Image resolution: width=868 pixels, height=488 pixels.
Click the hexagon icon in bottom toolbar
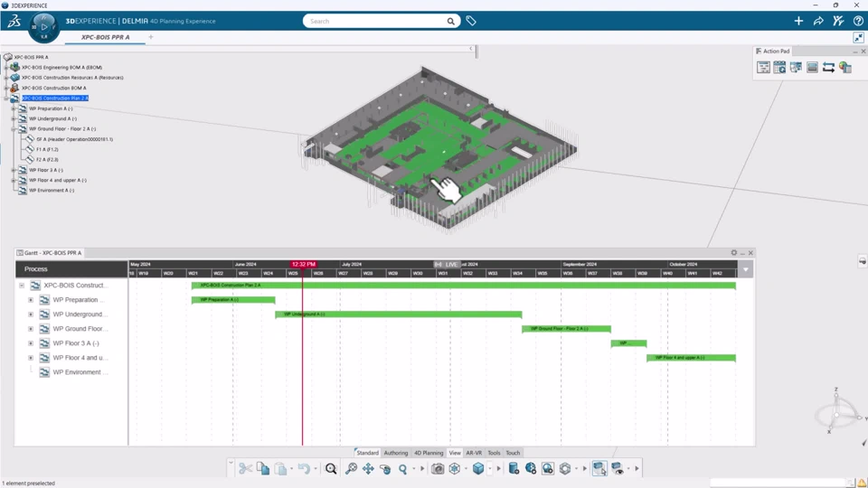[564, 469]
